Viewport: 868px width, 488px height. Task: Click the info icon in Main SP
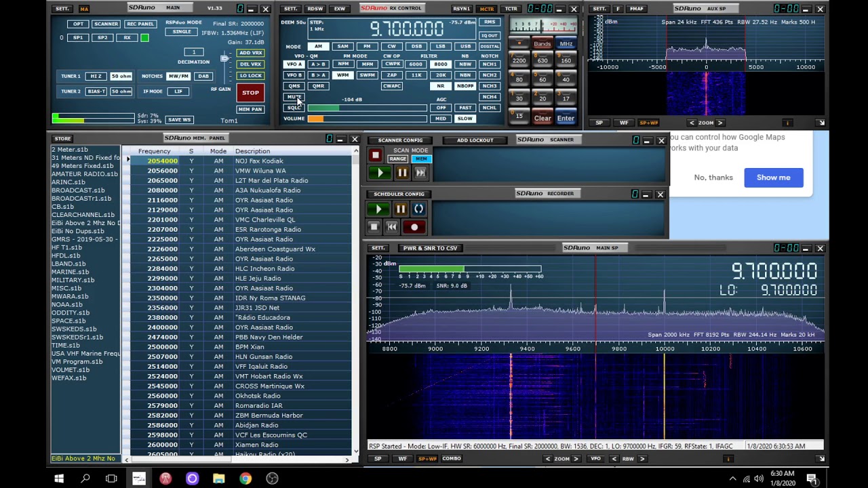[x=728, y=459]
